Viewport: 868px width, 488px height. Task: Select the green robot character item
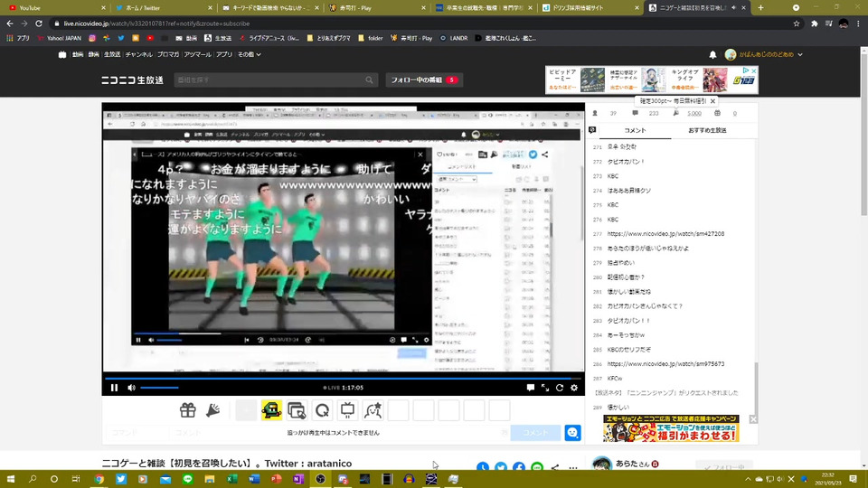pyautogui.click(x=271, y=410)
